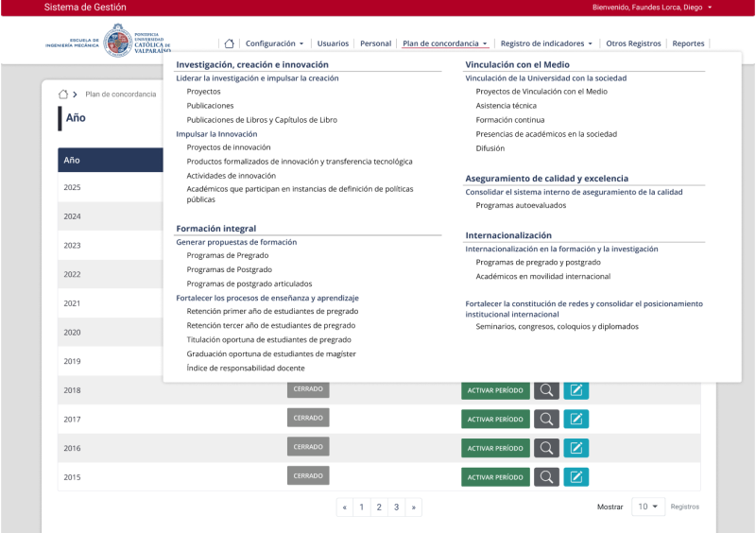Open the Reportes menu item

point(688,43)
